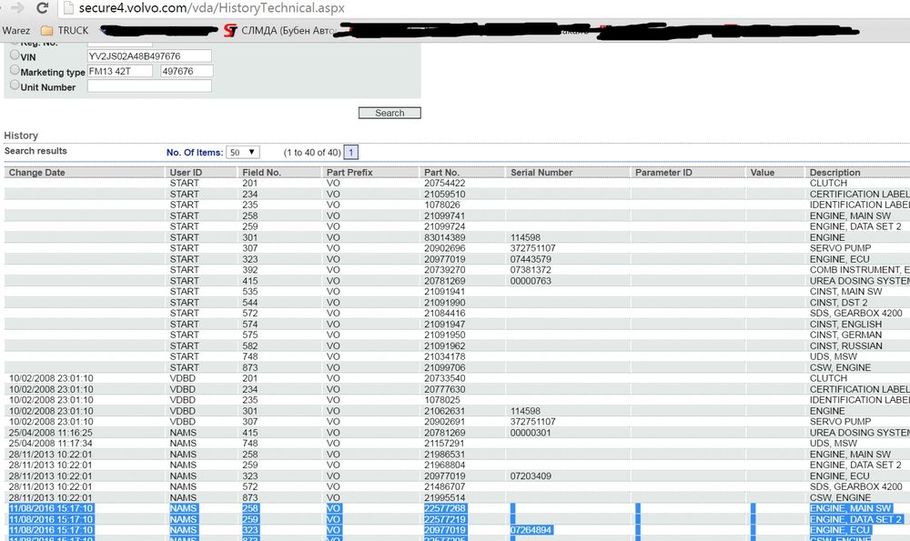The image size is (910, 541).
Task: Go to results page 1
Action: pos(351,153)
